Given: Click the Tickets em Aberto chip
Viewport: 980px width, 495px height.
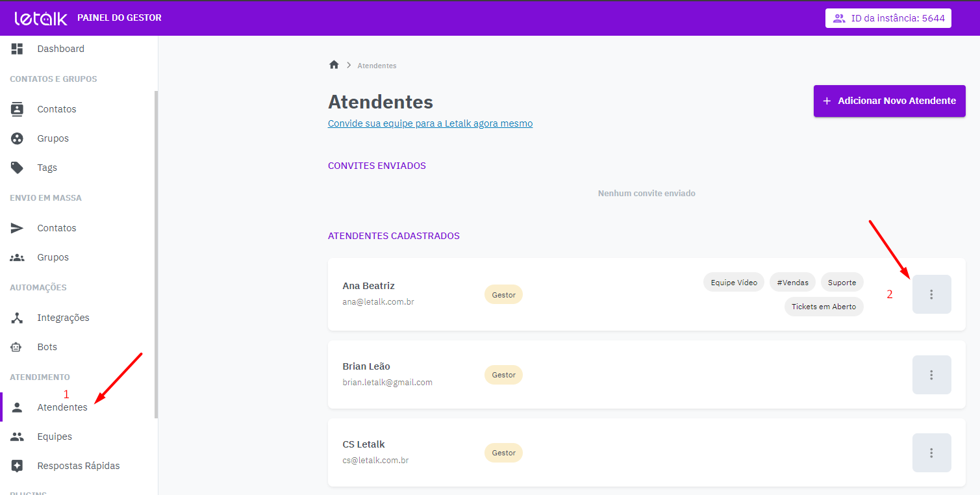Looking at the screenshot, I should (x=823, y=307).
